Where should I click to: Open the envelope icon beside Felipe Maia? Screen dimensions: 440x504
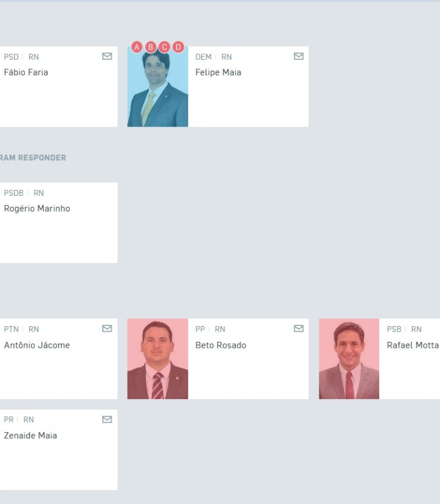tap(298, 56)
